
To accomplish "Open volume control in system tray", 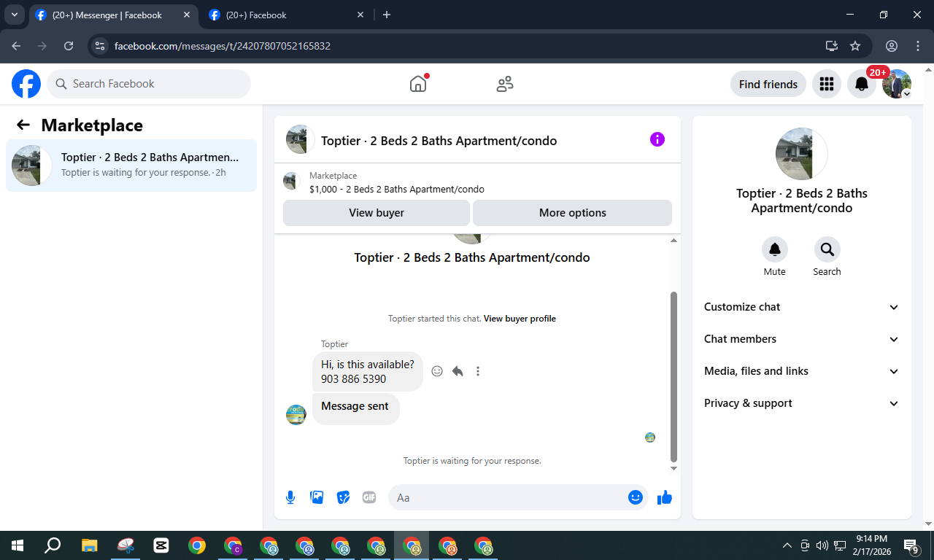I will pyautogui.click(x=822, y=545).
